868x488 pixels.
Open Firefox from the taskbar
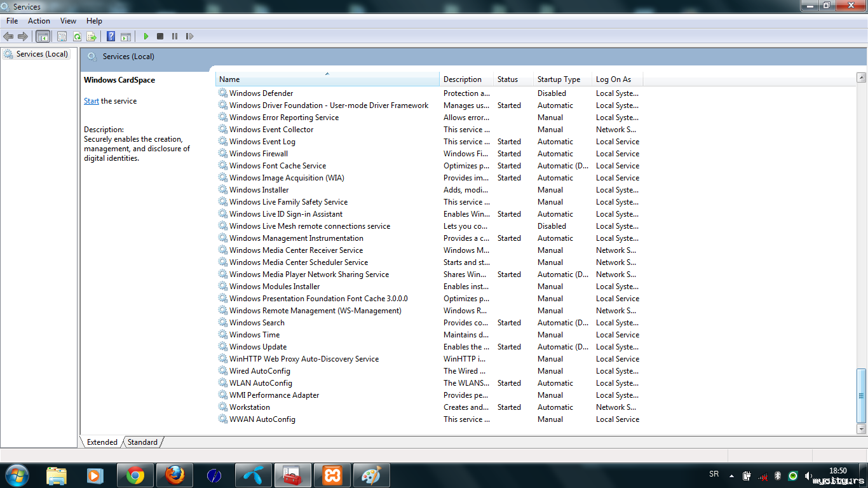tap(174, 475)
